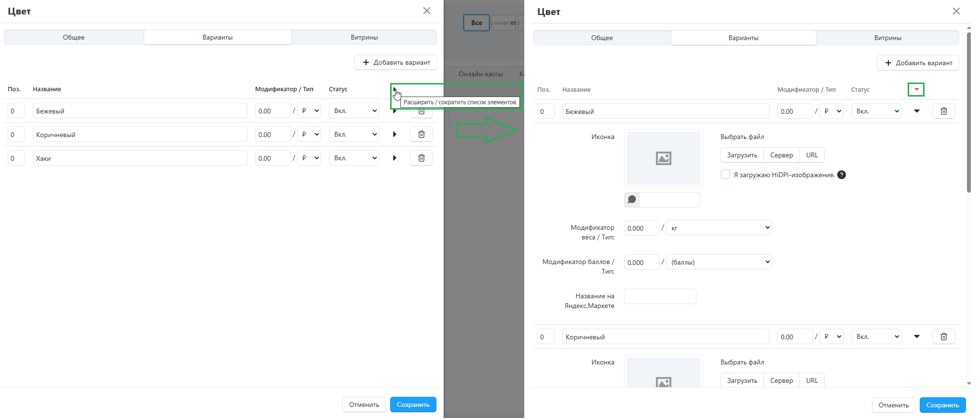The width and height of the screenshot is (980, 419).
Task: Click the Бежевый icon image placeholder
Action: (663, 158)
